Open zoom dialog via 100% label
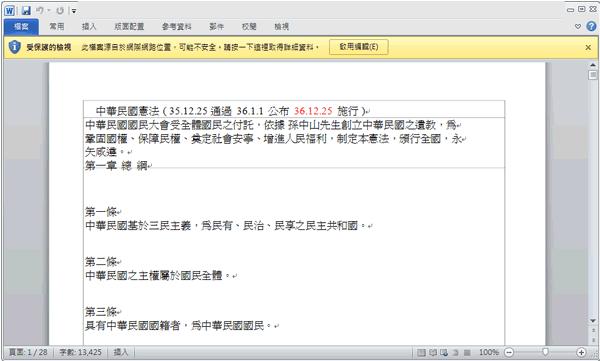The image size is (600, 361). [489, 352]
